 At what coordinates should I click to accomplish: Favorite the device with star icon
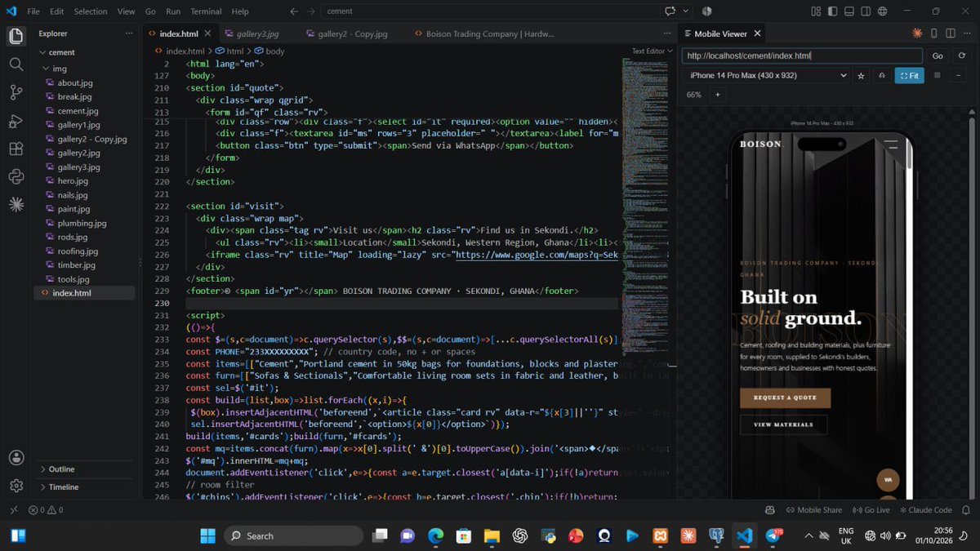point(861,75)
